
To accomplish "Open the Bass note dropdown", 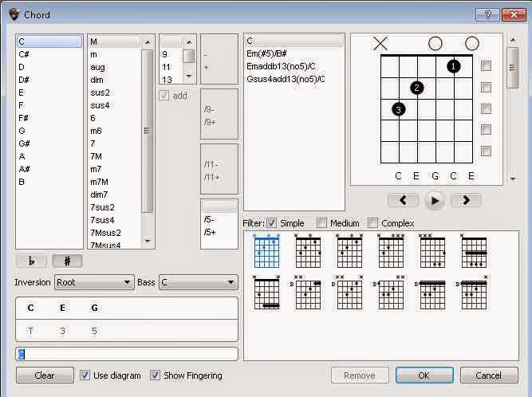I will (198, 282).
